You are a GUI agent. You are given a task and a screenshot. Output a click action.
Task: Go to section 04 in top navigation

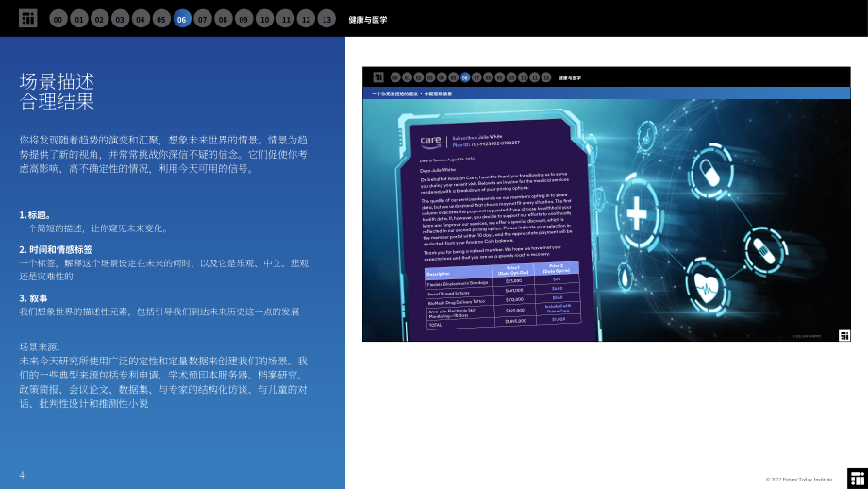click(141, 19)
